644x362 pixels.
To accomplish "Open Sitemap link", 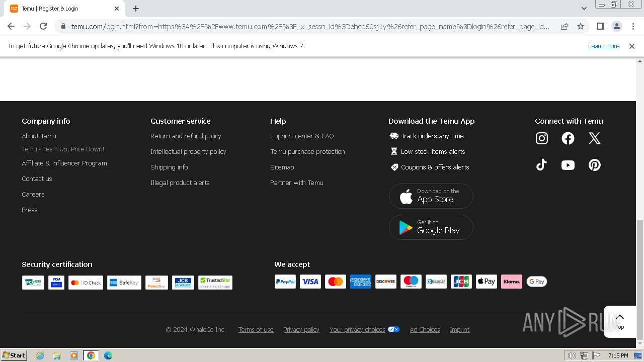I will click(282, 167).
